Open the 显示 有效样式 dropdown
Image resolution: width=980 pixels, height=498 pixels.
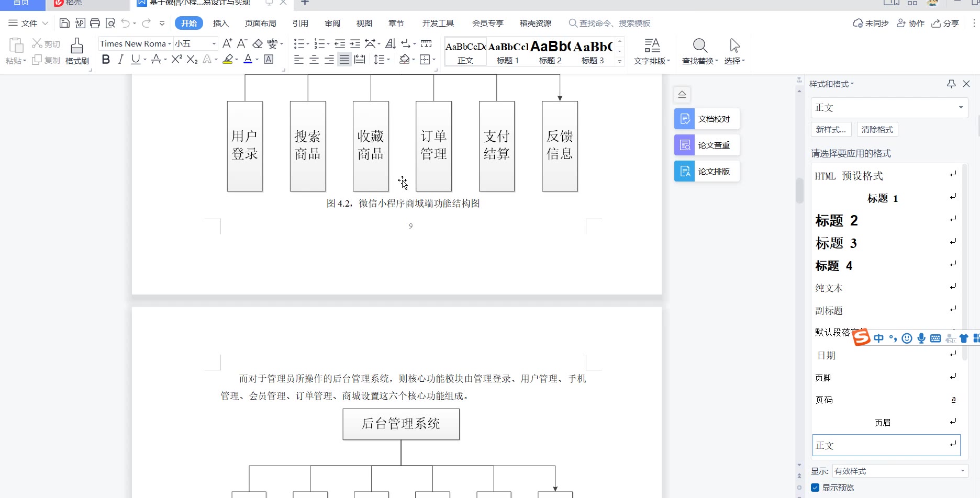[x=962, y=471]
